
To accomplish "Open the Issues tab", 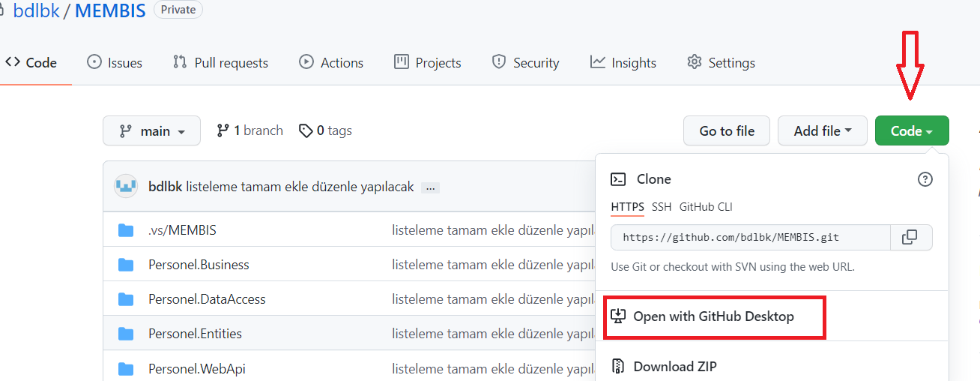I will tap(115, 63).
